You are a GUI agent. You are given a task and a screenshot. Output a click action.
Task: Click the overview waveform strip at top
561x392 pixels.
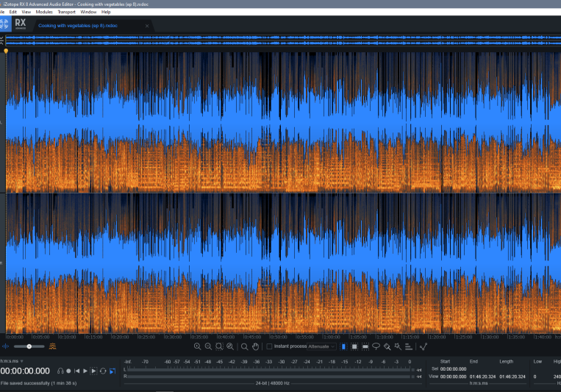click(x=282, y=40)
